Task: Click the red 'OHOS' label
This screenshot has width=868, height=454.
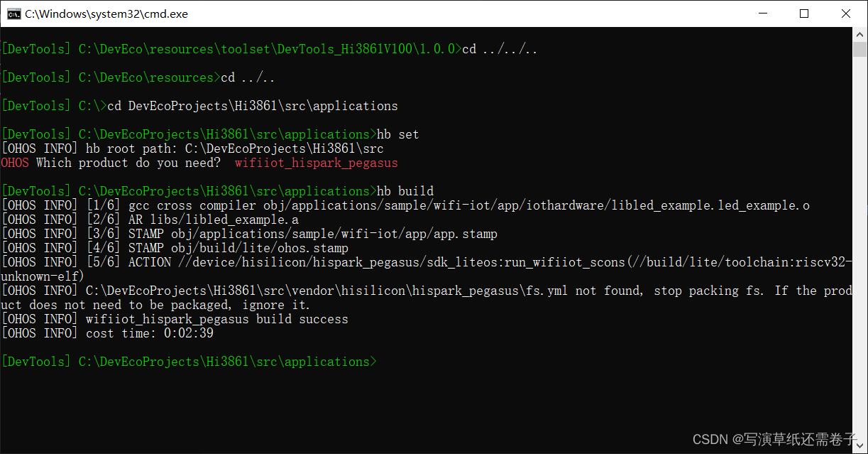Action: click(x=15, y=163)
